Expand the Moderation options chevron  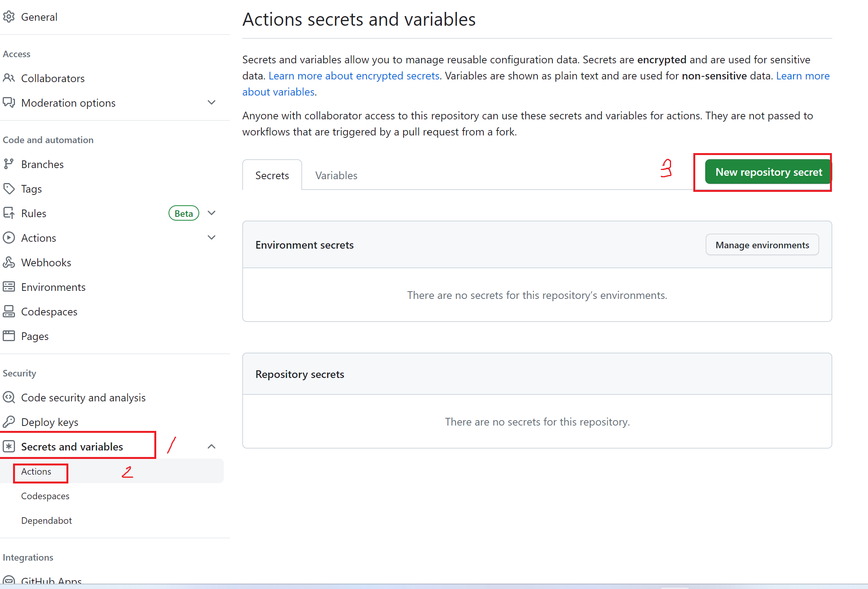pos(212,102)
